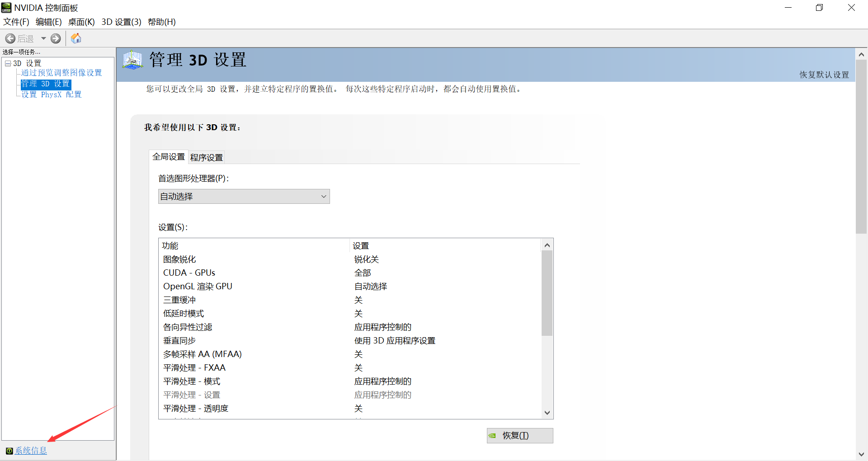This screenshot has height=461, width=868.
Task: Switch to the 程序设置 tab
Action: [x=207, y=157]
